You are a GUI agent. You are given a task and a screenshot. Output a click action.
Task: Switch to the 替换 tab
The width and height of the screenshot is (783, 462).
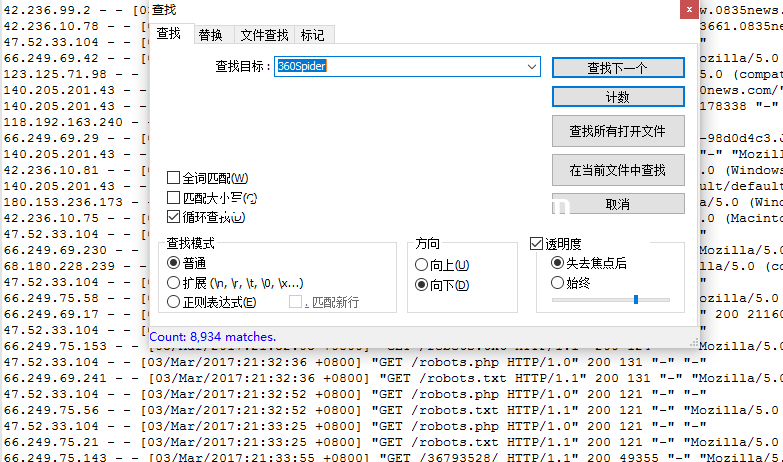(x=210, y=35)
